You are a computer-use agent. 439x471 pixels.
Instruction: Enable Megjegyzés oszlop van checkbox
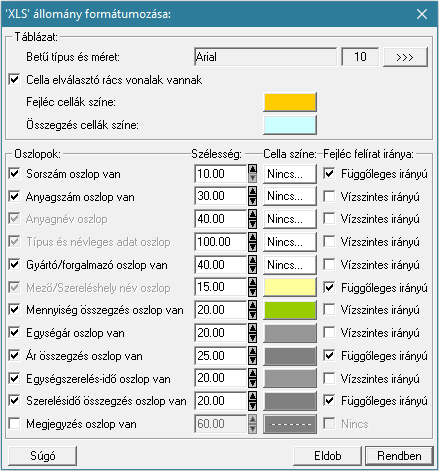(14, 424)
